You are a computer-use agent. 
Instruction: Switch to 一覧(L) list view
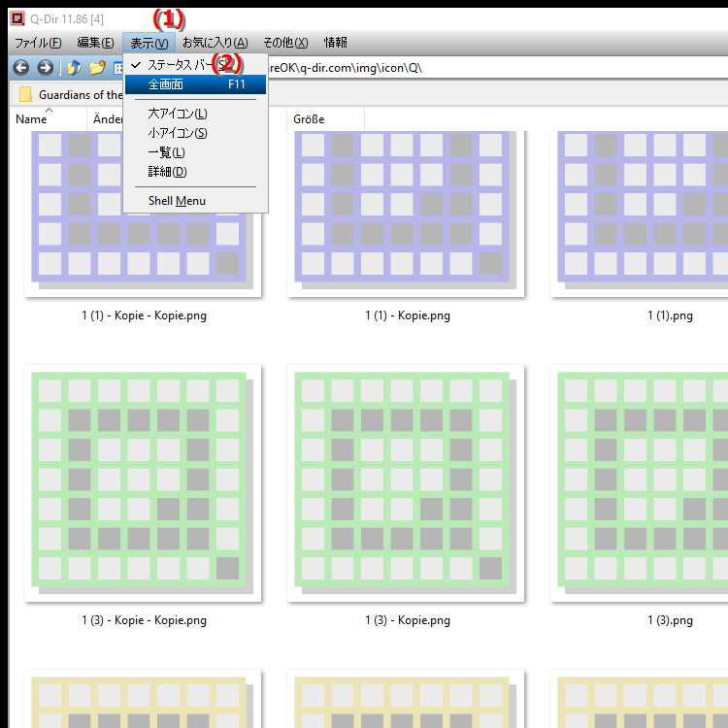coord(195,152)
